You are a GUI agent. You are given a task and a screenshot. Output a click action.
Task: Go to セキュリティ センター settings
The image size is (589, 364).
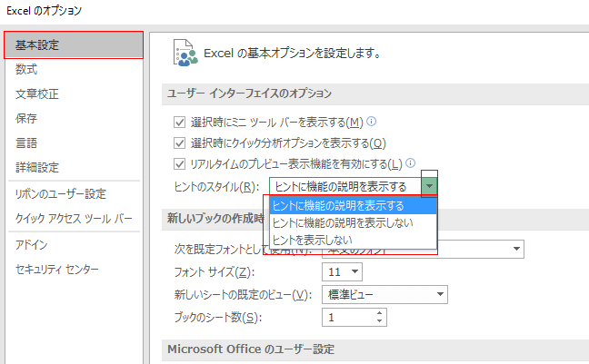(56, 270)
